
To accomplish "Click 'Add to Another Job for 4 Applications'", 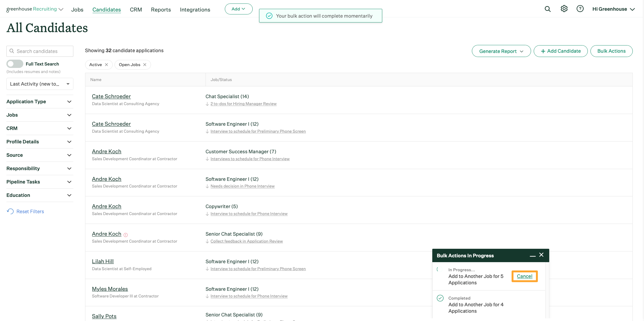I will click(476, 308).
